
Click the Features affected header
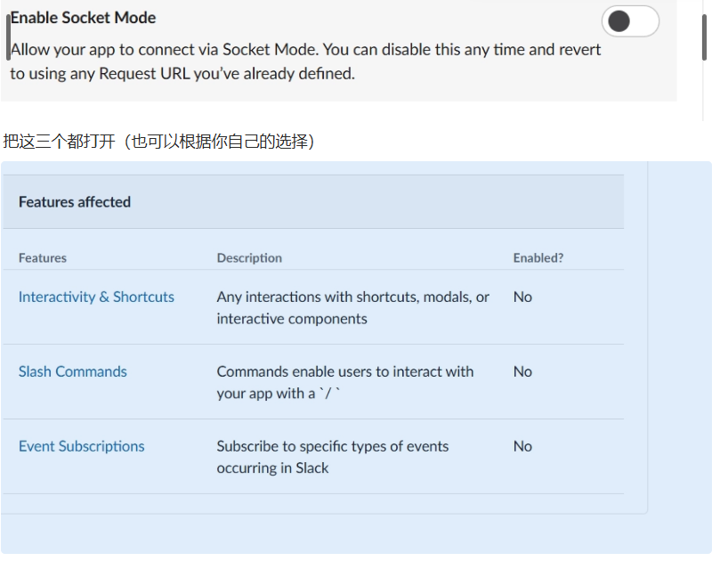[74, 202]
